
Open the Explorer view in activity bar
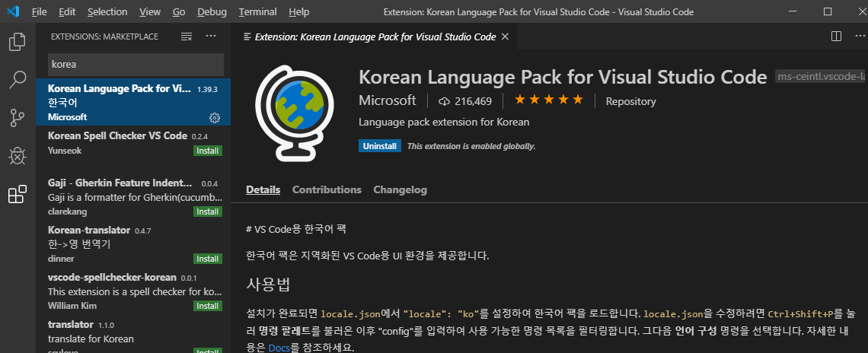18,42
